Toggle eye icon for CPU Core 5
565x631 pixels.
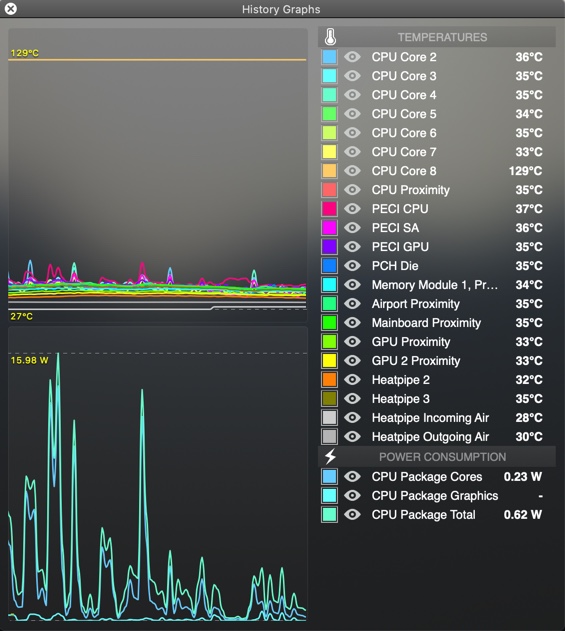click(x=352, y=114)
